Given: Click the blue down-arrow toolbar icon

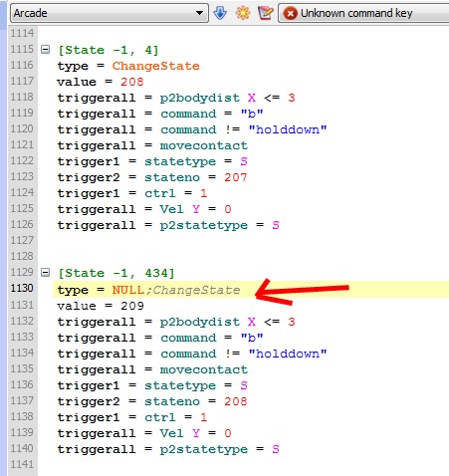Looking at the screenshot, I should click(220, 13).
